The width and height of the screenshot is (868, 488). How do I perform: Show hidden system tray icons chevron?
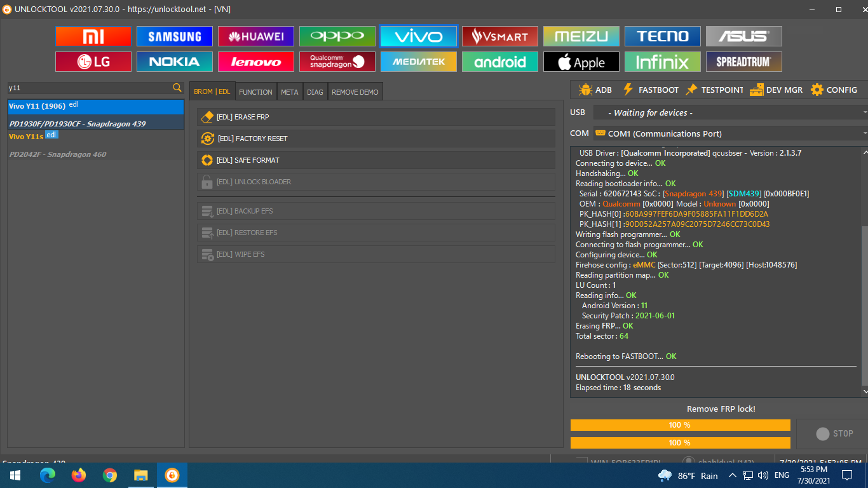(x=733, y=475)
